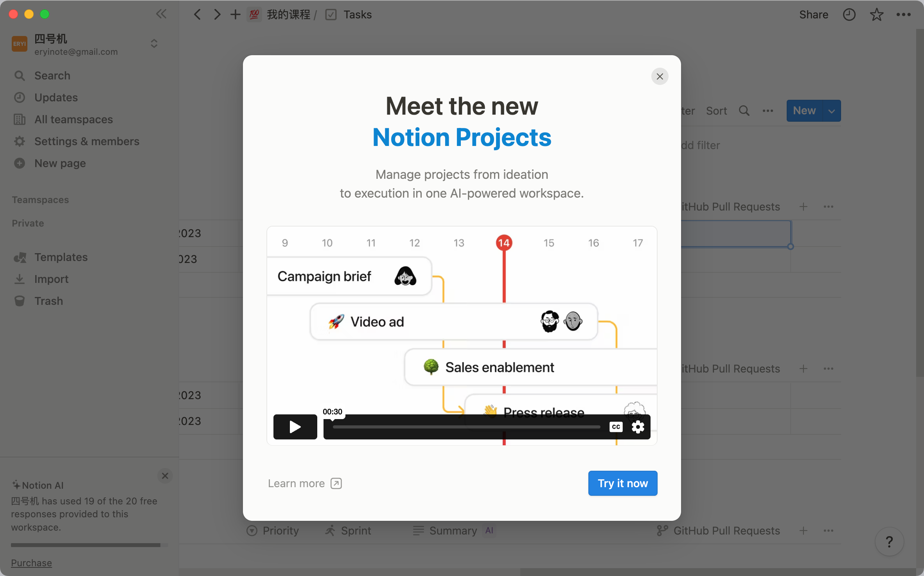Click the Purchase link
This screenshot has height=576, width=924.
click(x=31, y=563)
